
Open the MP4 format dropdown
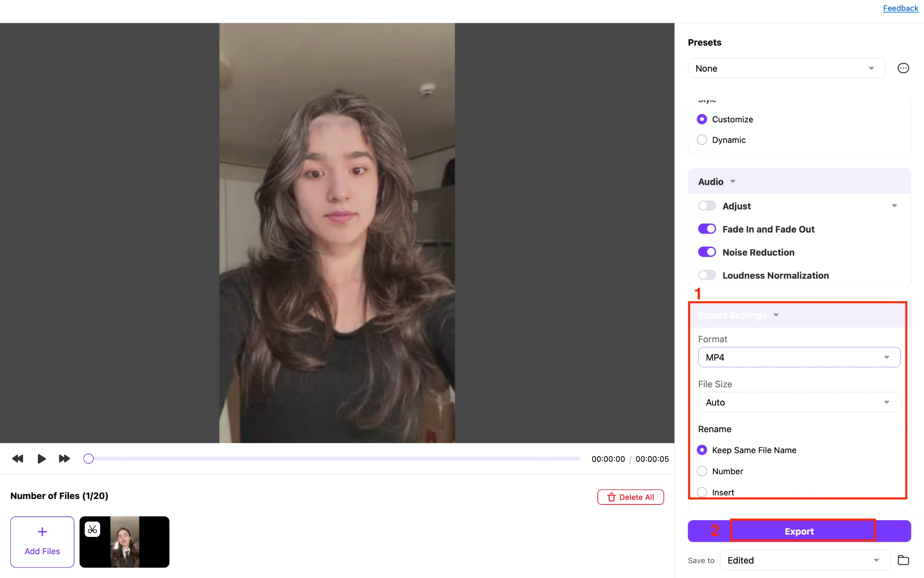pyautogui.click(x=799, y=357)
